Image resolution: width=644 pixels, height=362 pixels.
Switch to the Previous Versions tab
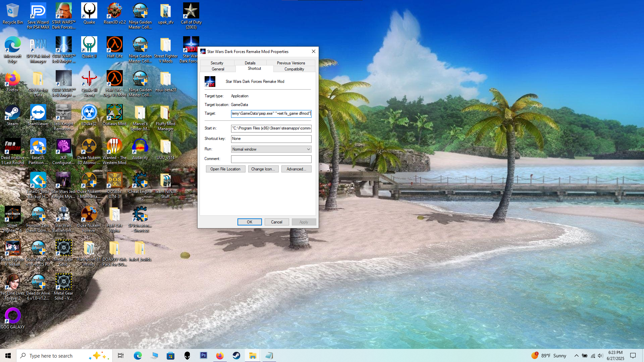pyautogui.click(x=291, y=63)
